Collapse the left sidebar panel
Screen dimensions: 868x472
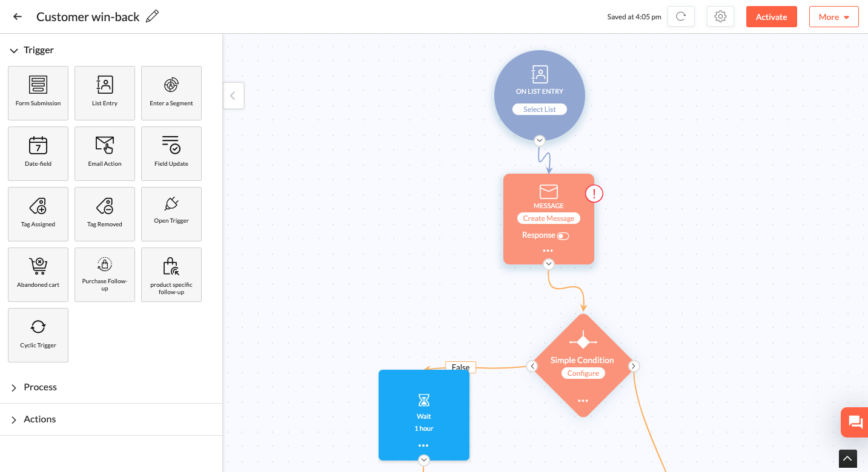[233, 96]
